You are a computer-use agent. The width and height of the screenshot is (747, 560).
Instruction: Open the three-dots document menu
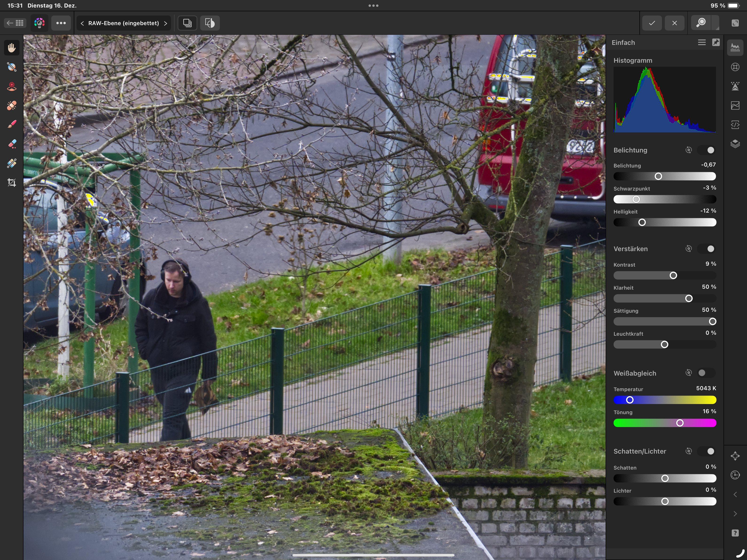[x=61, y=23]
